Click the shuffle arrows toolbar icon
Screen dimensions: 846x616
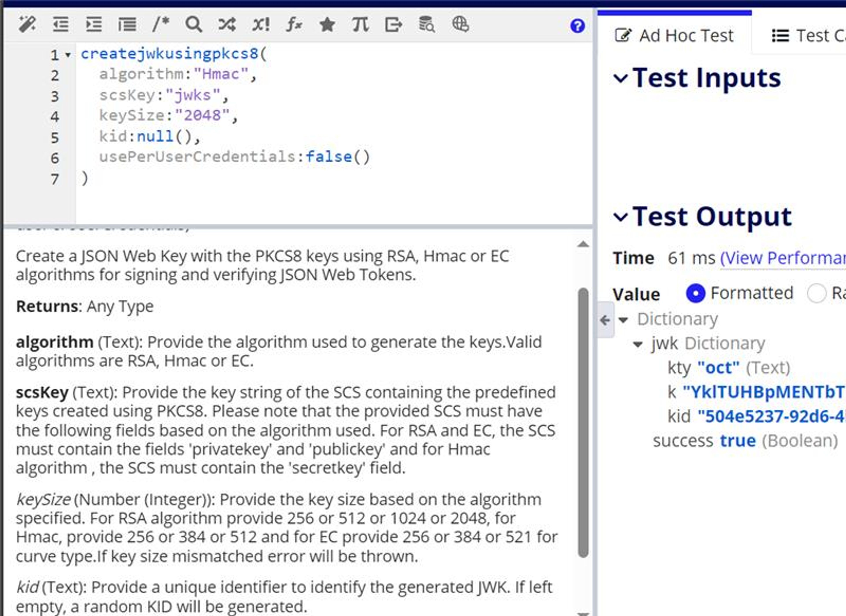tap(227, 25)
